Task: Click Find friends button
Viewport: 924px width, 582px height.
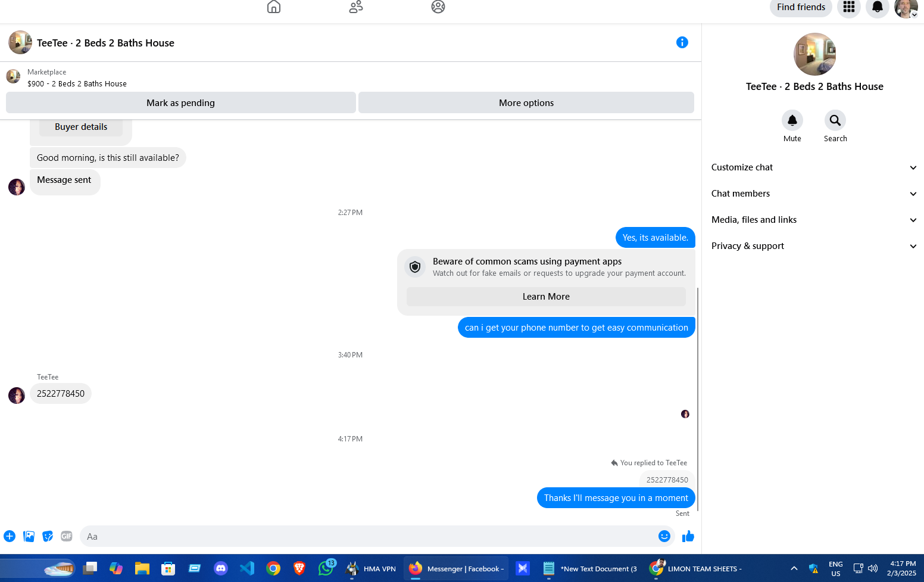Action: click(x=801, y=7)
